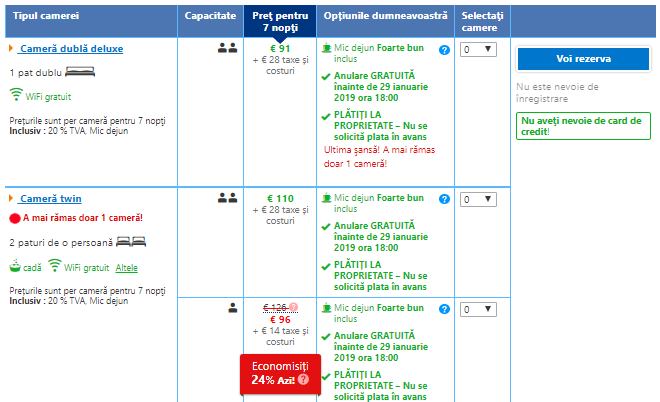The image size is (660, 402).
Task: Click the twin single beds icon
Action: [x=129, y=242]
